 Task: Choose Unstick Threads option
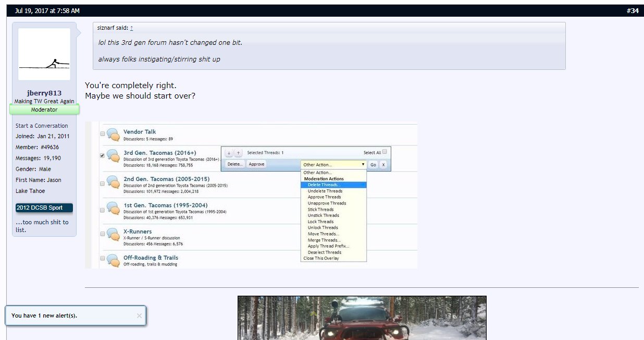click(323, 215)
